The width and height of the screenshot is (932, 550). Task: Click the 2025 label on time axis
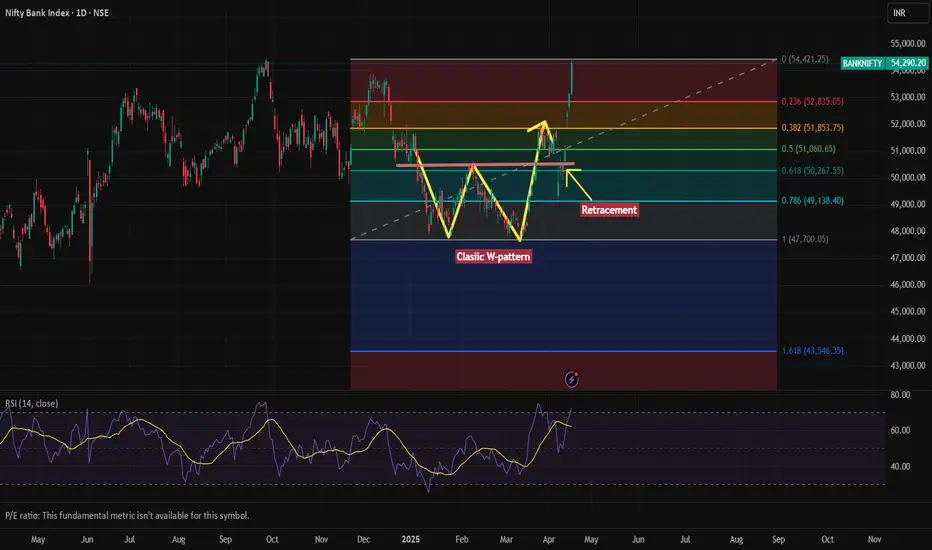point(411,539)
